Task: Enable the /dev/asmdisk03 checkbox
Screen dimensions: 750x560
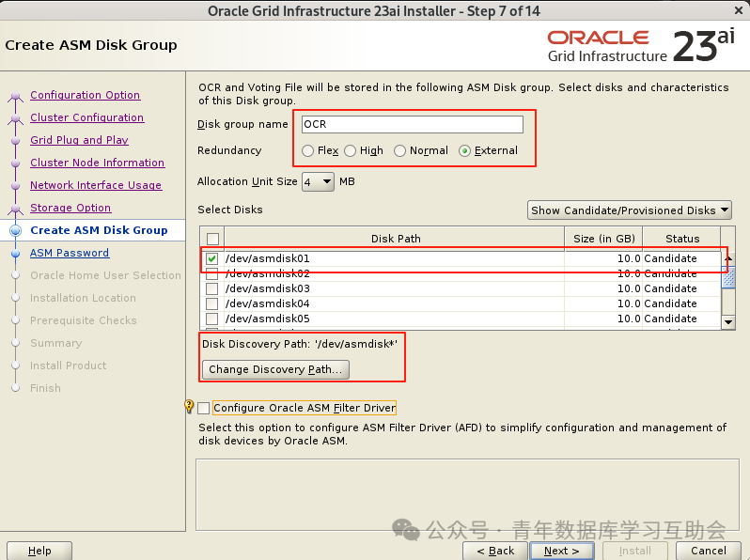Action: (x=211, y=288)
